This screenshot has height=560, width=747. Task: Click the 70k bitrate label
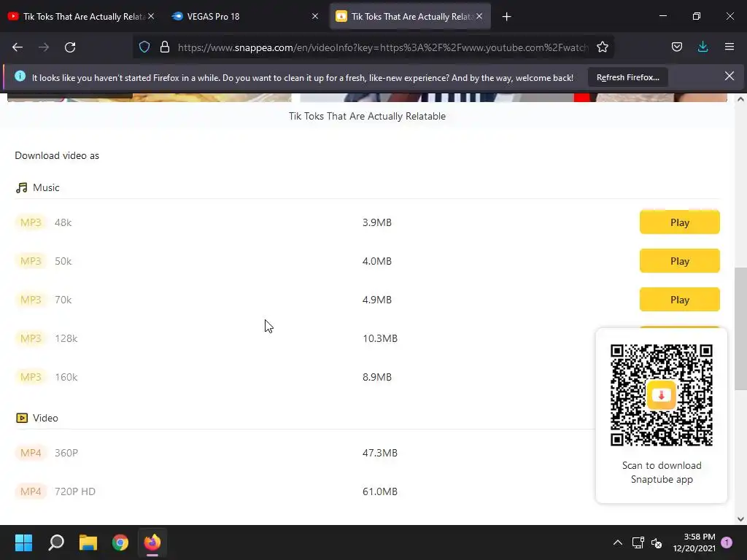point(63,300)
